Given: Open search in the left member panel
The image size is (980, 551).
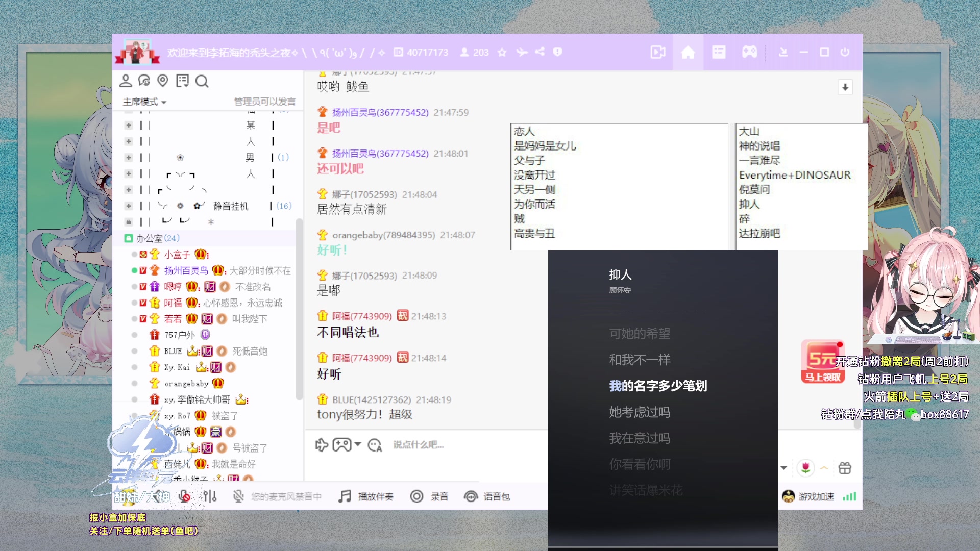Looking at the screenshot, I should point(202,81).
